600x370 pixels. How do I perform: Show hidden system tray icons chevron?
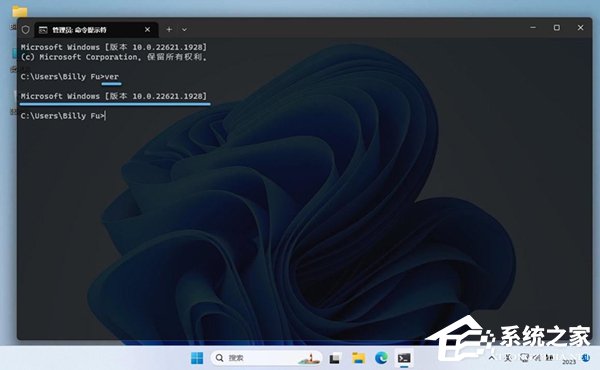492,358
